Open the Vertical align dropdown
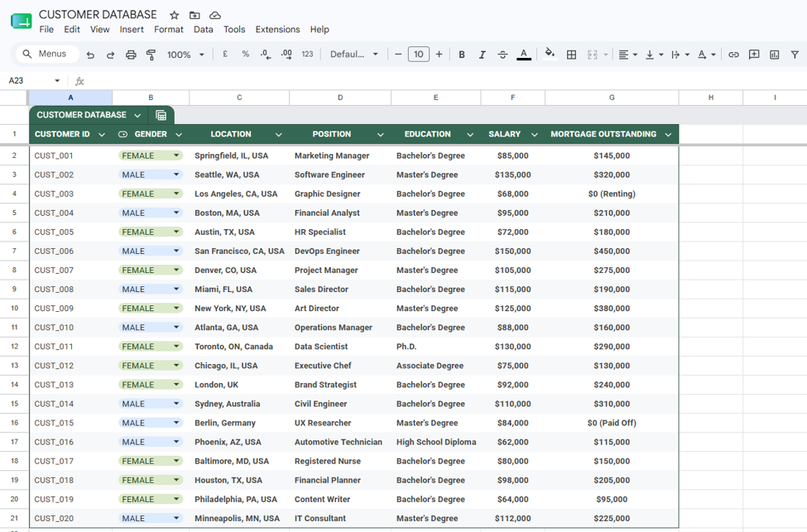 point(654,55)
